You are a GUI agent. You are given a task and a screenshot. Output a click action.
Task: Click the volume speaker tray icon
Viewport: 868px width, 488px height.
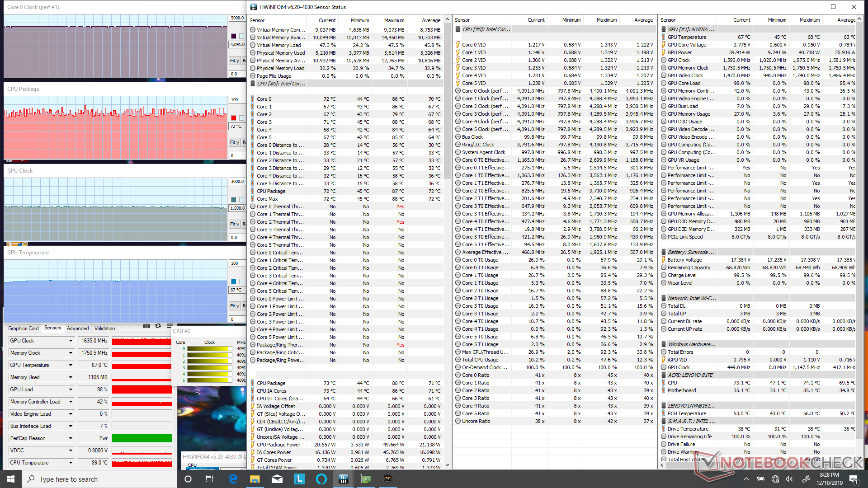pos(789,479)
